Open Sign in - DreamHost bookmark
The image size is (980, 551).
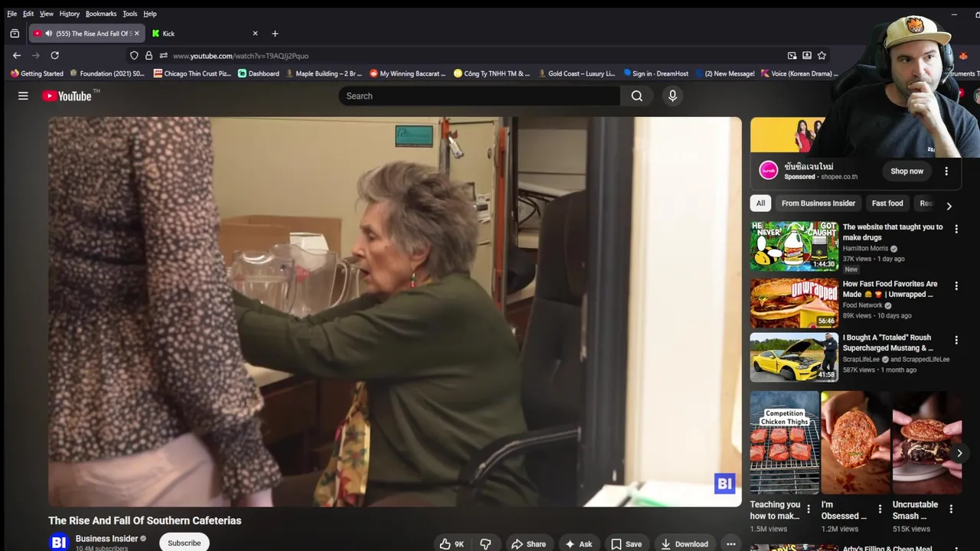coord(656,73)
